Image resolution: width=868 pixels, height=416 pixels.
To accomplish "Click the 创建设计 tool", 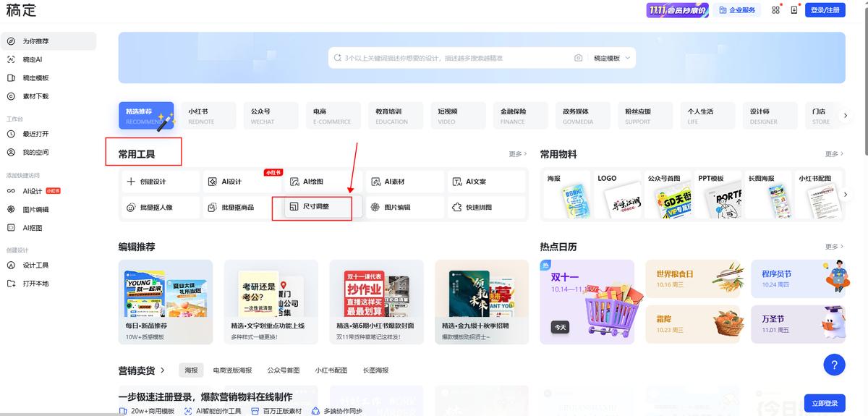I will point(160,182).
